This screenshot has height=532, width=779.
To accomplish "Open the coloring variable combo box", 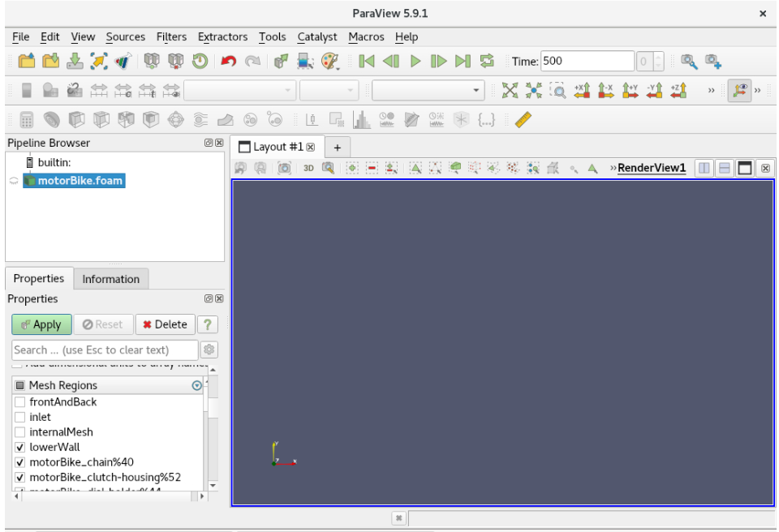I will pyautogui.click(x=239, y=90).
